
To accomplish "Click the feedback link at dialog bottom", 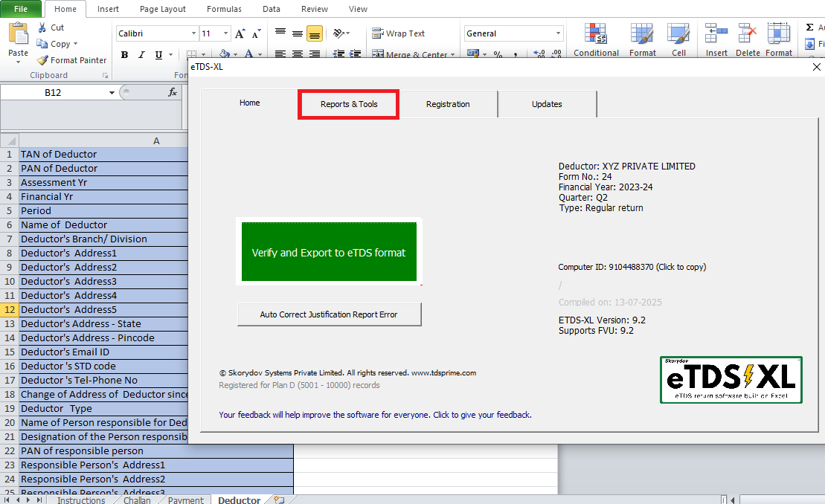I will [375, 415].
